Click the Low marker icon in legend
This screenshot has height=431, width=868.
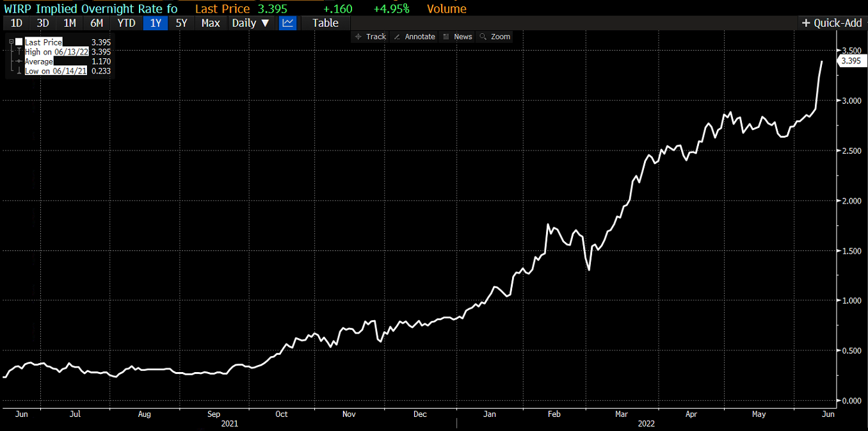pyautogui.click(x=19, y=71)
